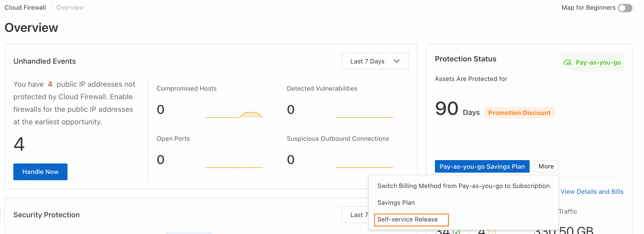Click the green checkmark shield icon

456,232
